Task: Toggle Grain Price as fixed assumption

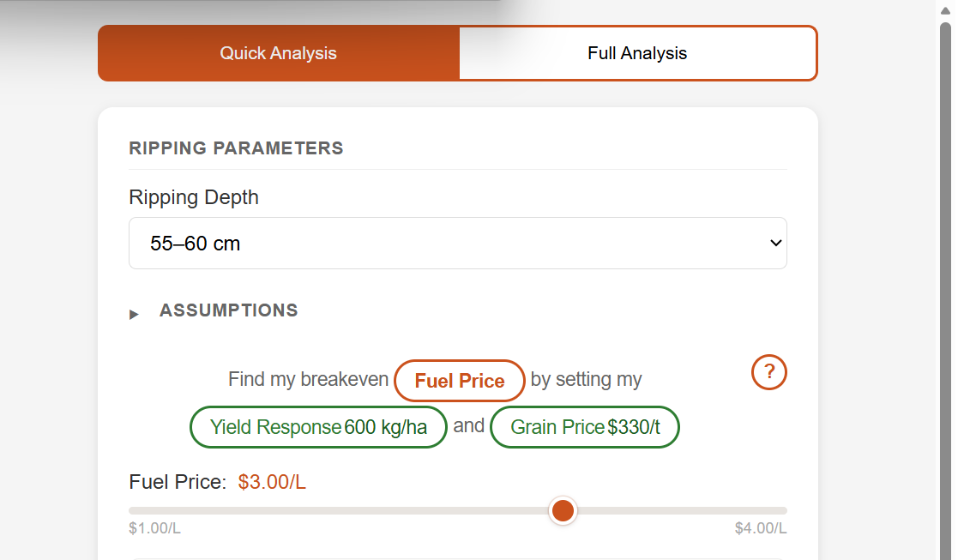Action: pos(584,426)
